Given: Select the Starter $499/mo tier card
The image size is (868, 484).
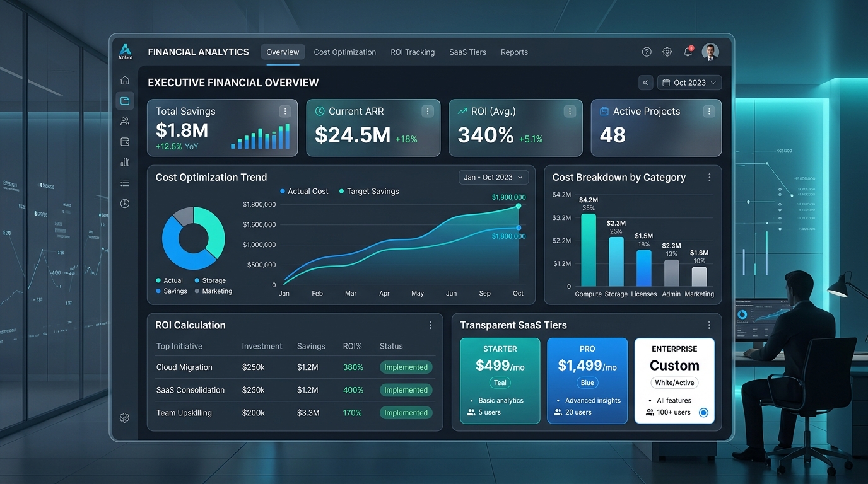Looking at the screenshot, I should pyautogui.click(x=500, y=381).
